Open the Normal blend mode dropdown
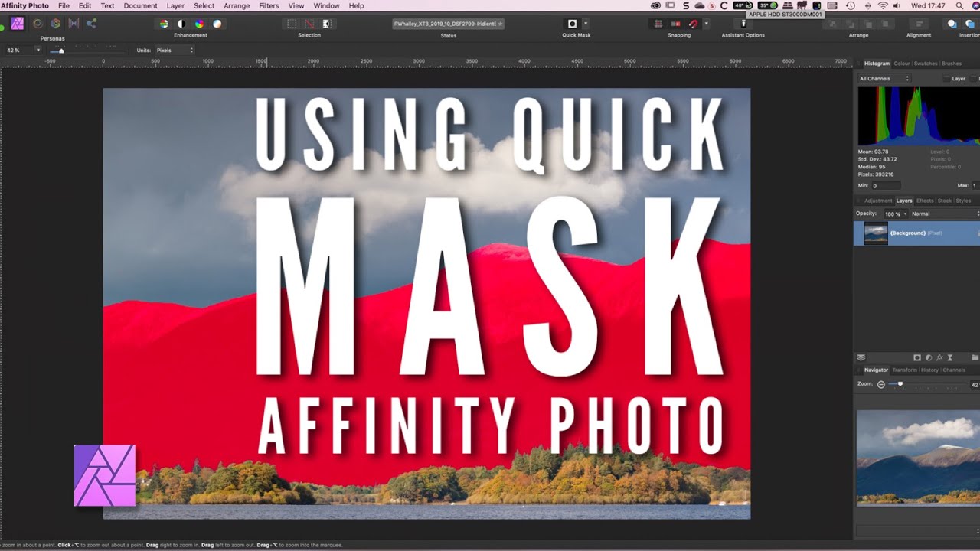 pos(945,214)
